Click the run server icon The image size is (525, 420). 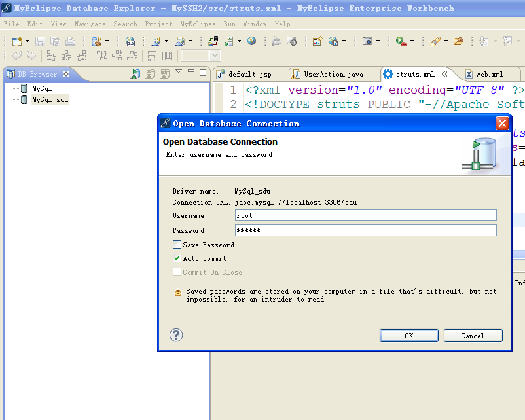click(x=229, y=41)
